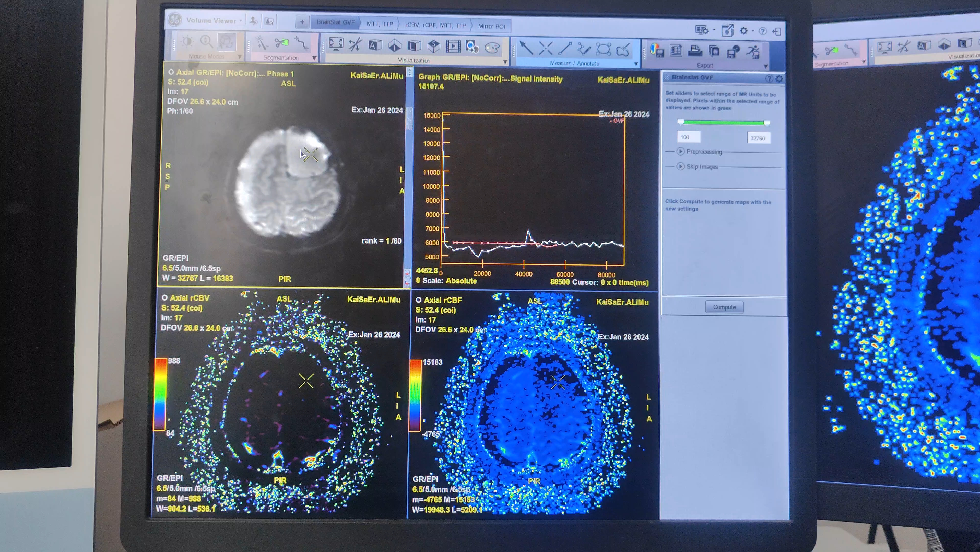980x552 pixels.
Task: Click the left handle of green range slider
Action: (x=681, y=122)
